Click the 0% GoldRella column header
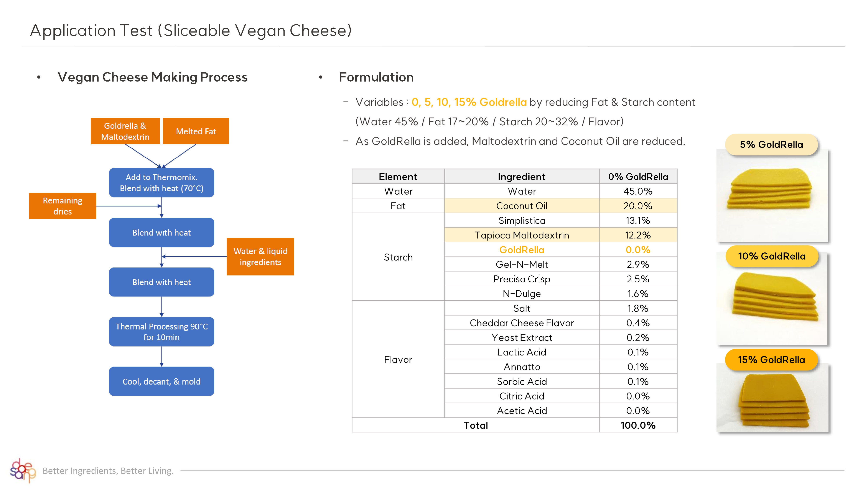The image size is (868, 488). [638, 177]
